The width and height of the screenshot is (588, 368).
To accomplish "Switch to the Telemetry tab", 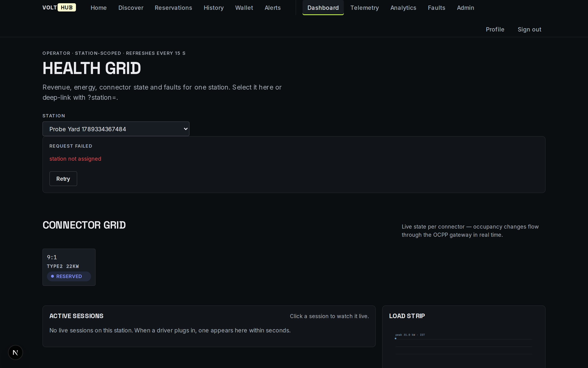I will tap(364, 8).
